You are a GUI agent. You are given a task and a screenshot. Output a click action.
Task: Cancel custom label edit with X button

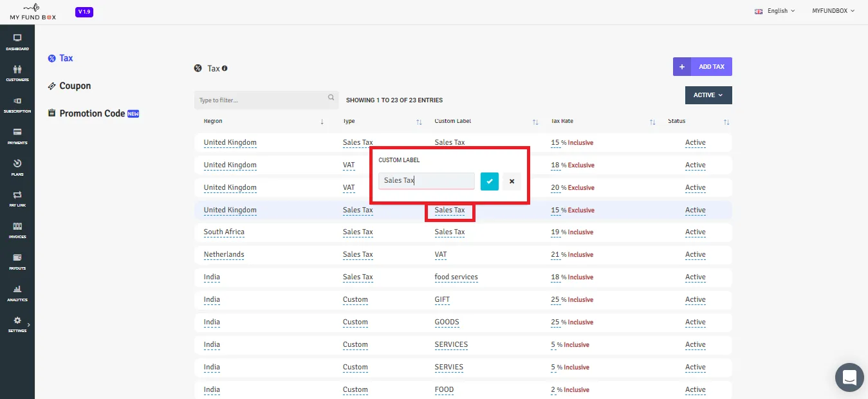[512, 181]
